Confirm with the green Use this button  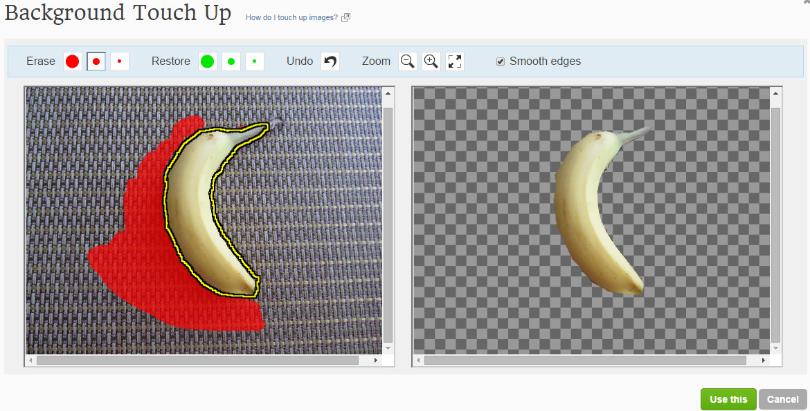pos(728,399)
